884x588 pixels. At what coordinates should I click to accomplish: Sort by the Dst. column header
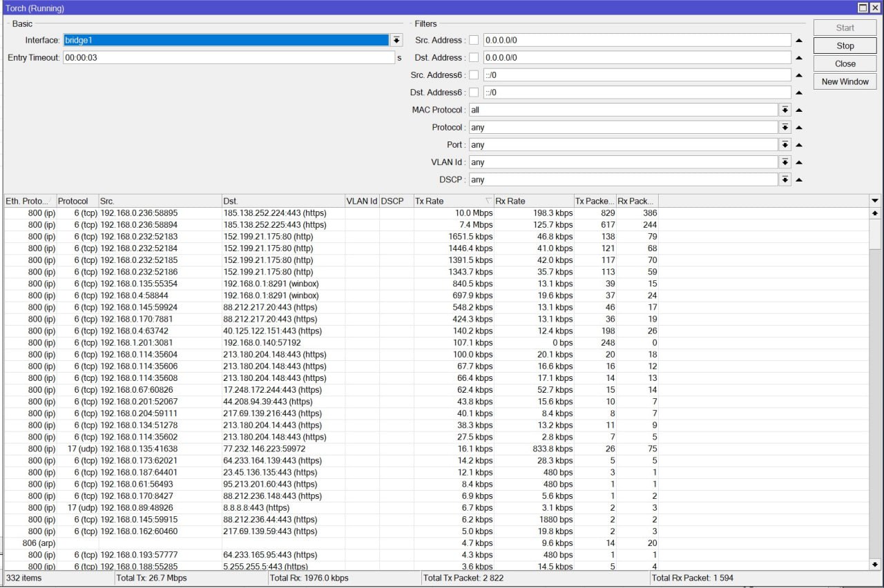[283, 201]
